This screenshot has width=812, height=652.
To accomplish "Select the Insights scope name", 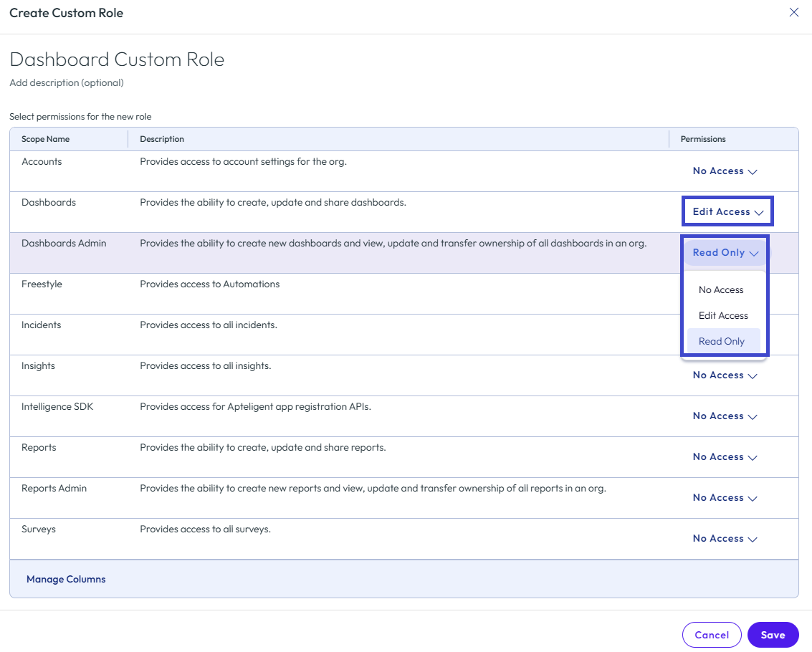I will [x=38, y=365].
